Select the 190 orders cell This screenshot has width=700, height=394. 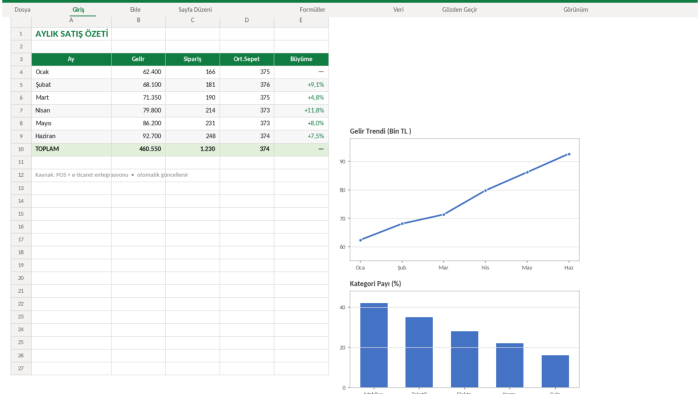[x=192, y=98]
